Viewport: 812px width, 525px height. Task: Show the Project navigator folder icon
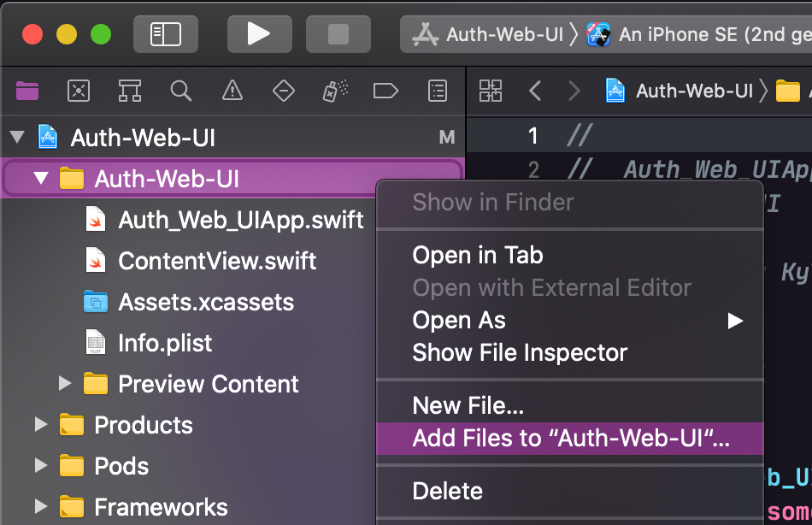(x=27, y=91)
